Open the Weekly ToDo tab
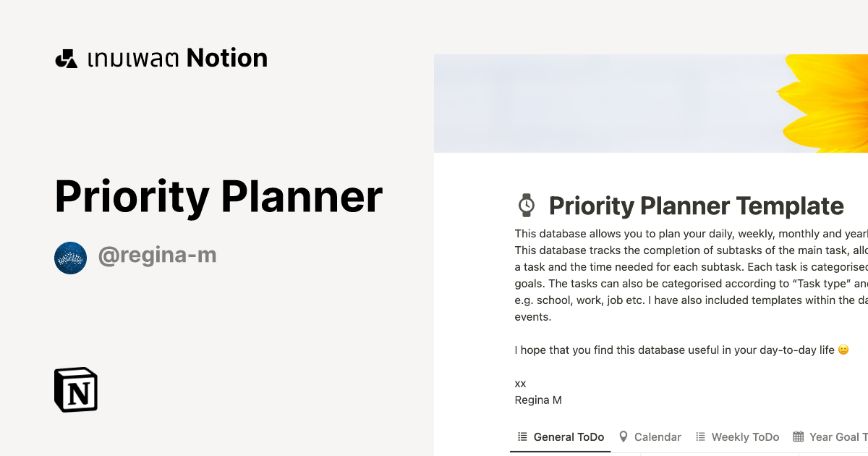868x456 pixels. [746, 436]
